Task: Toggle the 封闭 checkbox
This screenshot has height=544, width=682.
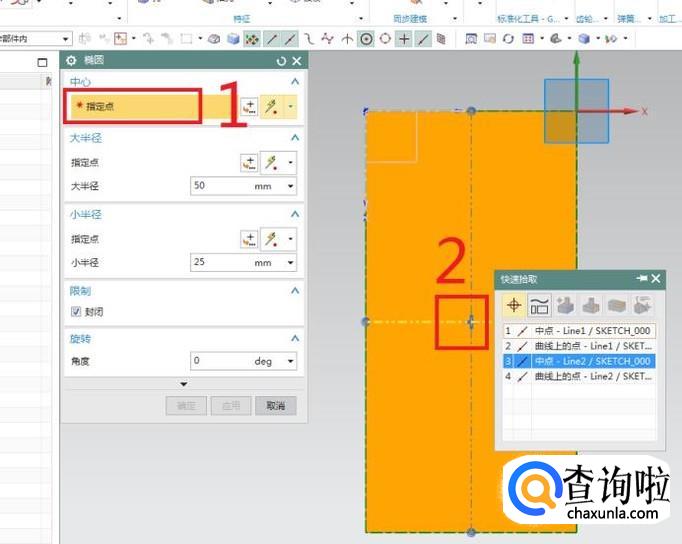Action: pyautogui.click(x=76, y=311)
